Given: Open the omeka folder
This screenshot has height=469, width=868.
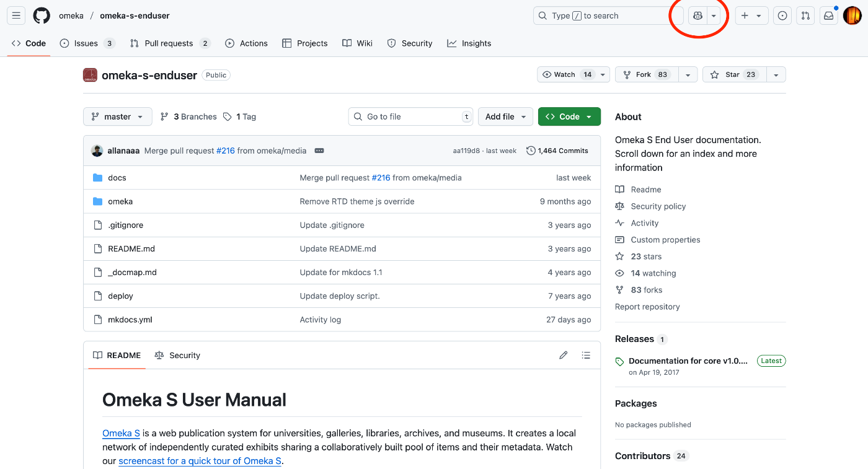Looking at the screenshot, I should pos(120,201).
